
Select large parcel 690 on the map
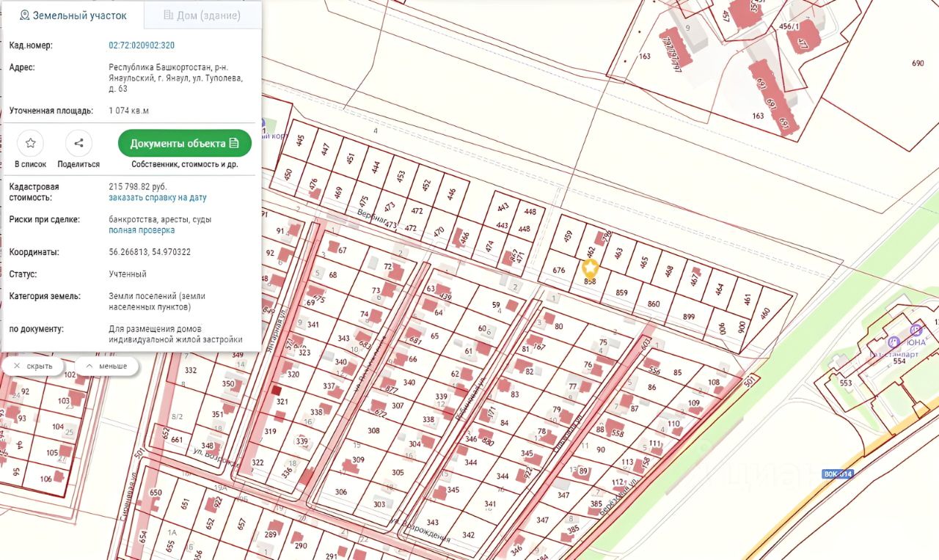click(x=918, y=64)
